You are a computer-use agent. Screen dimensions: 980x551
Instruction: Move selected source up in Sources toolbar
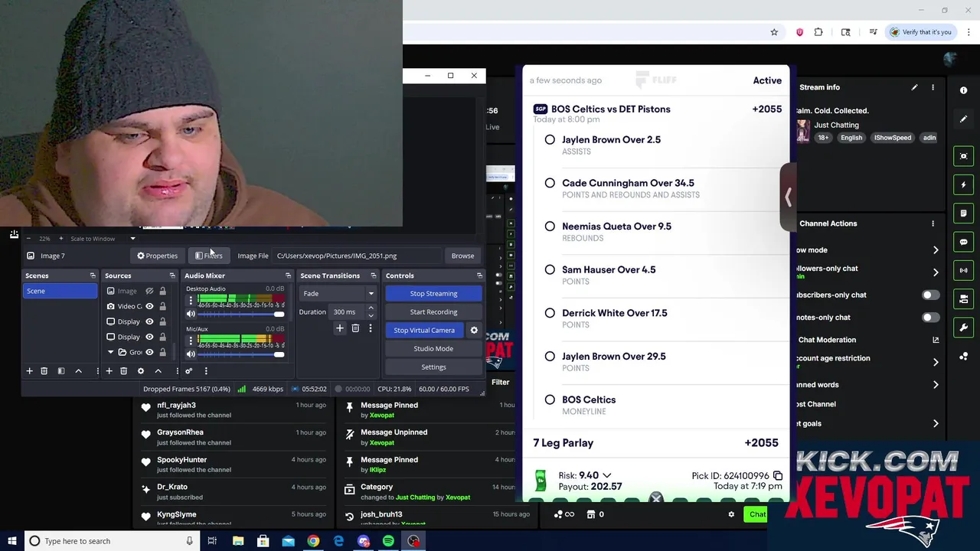pyautogui.click(x=158, y=371)
